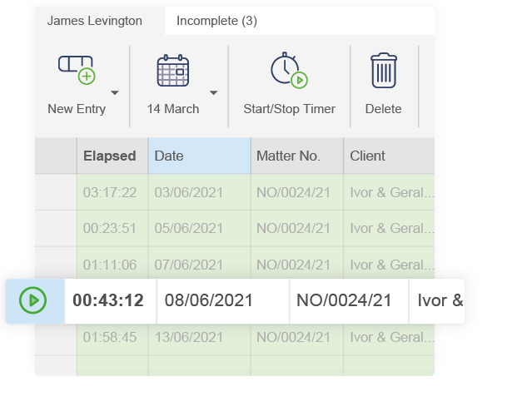Start the timer on the 00:43:12 row
Screen dimensions: 532x416
[x=33, y=300]
